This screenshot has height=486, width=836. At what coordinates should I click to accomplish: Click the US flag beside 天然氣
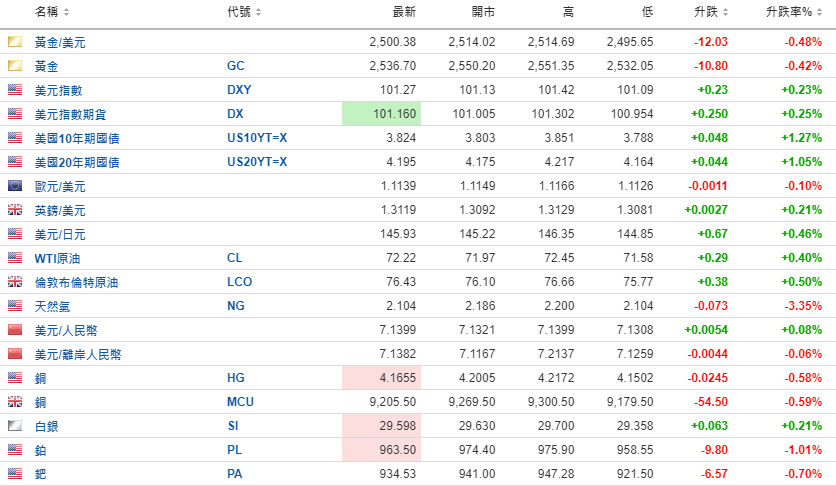pyautogui.click(x=14, y=306)
